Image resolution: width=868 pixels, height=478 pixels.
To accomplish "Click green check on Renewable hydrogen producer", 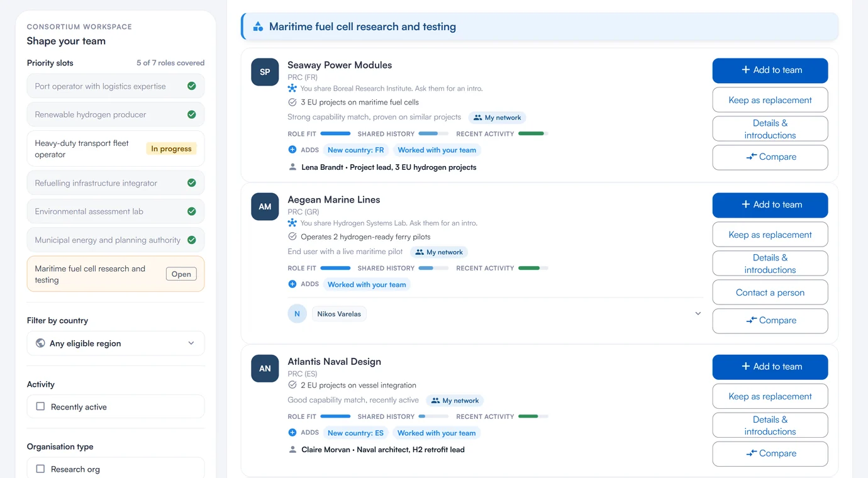I will [192, 114].
